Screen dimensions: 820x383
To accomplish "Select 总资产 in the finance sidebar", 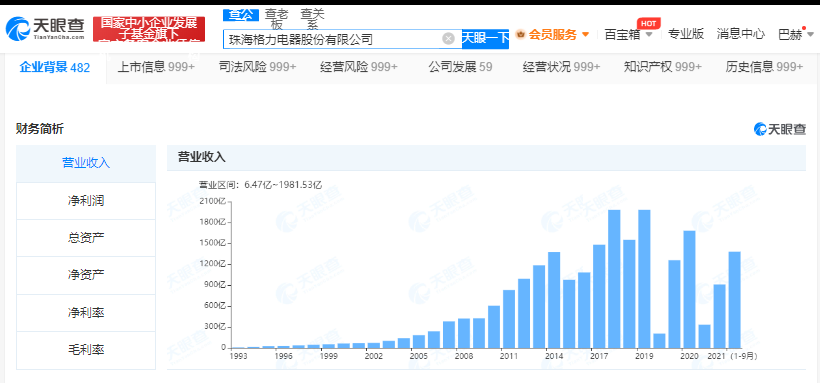I will click(x=86, y=238).
